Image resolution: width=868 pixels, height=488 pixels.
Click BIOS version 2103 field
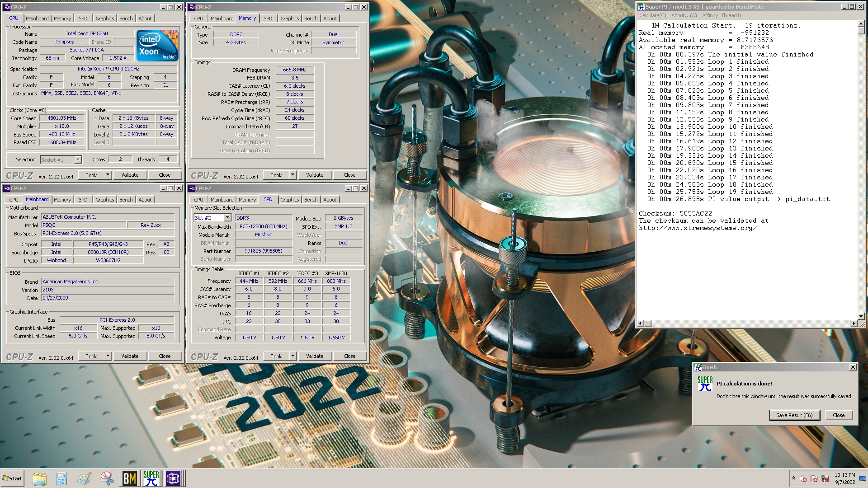pos(108,290)
